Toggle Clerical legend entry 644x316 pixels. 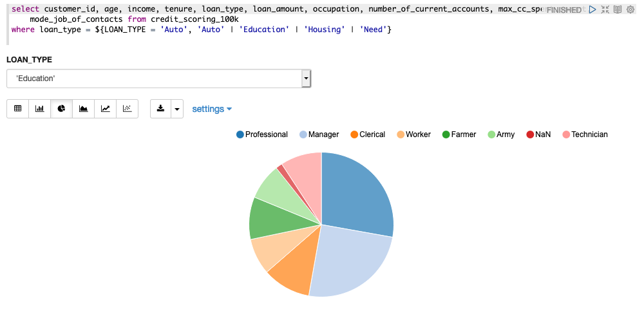368,135
